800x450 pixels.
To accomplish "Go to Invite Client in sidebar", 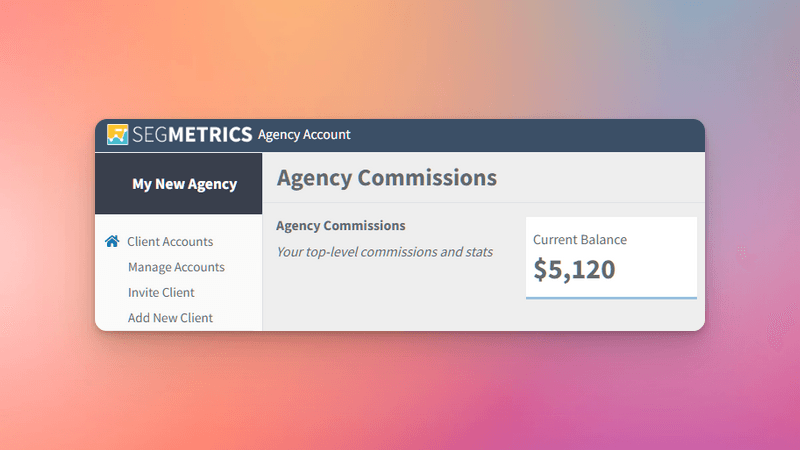I will tap(161, 292).
